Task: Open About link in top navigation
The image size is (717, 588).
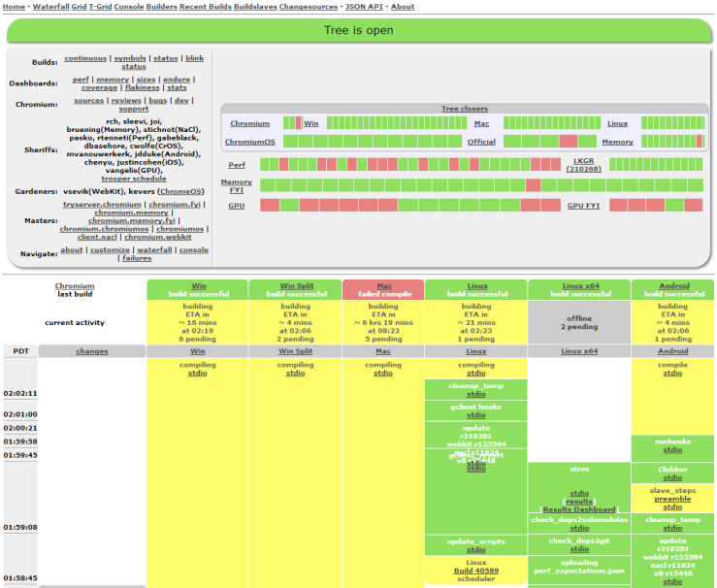Action: (x=403, y=7)
